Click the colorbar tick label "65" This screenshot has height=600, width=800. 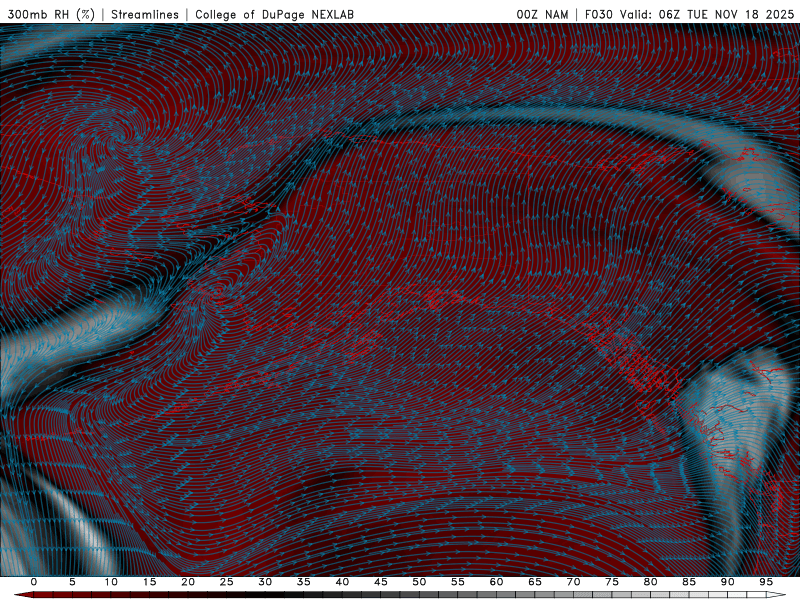tap(535, 582)
